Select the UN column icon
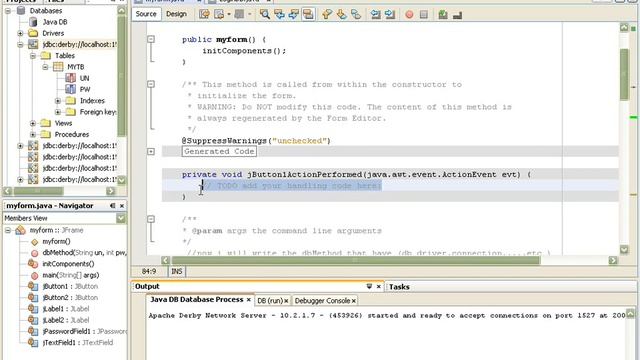This screenshot has width=640, height=360. 71,78
